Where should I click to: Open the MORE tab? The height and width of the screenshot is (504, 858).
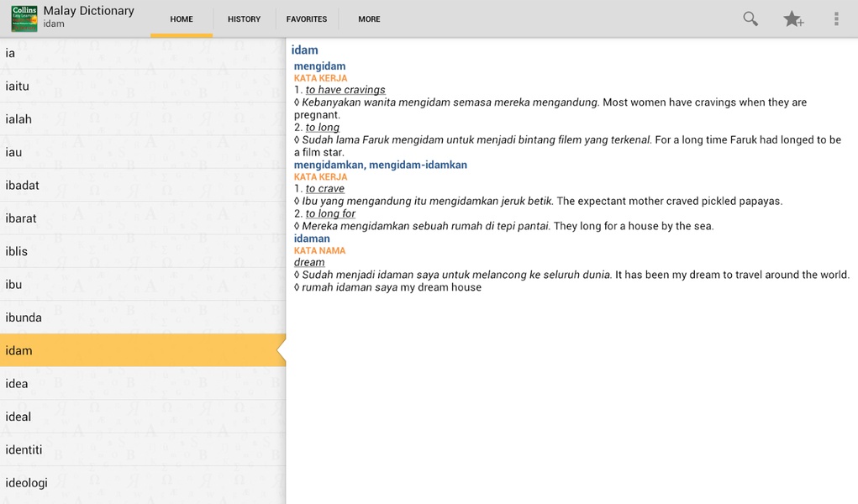pos(370,19)
